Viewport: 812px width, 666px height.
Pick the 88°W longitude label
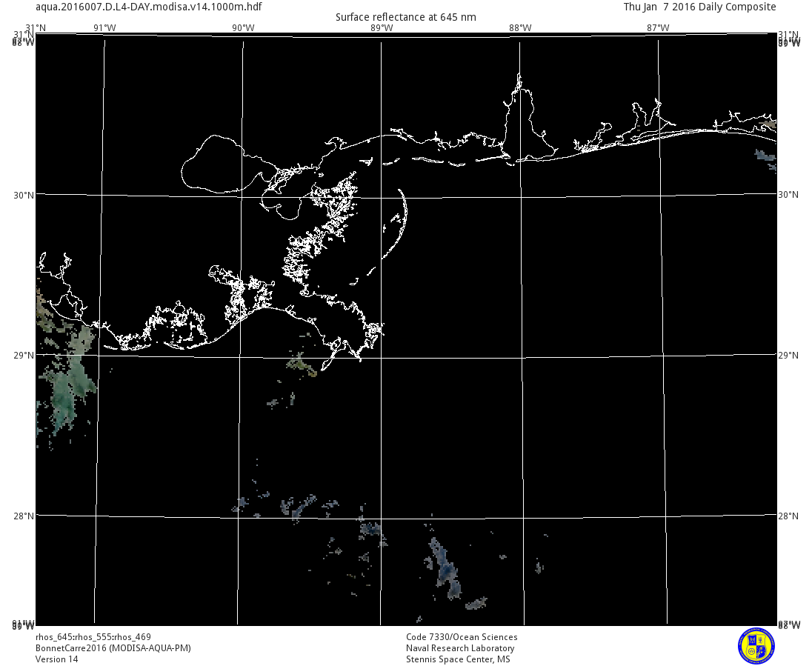point(520,28)
